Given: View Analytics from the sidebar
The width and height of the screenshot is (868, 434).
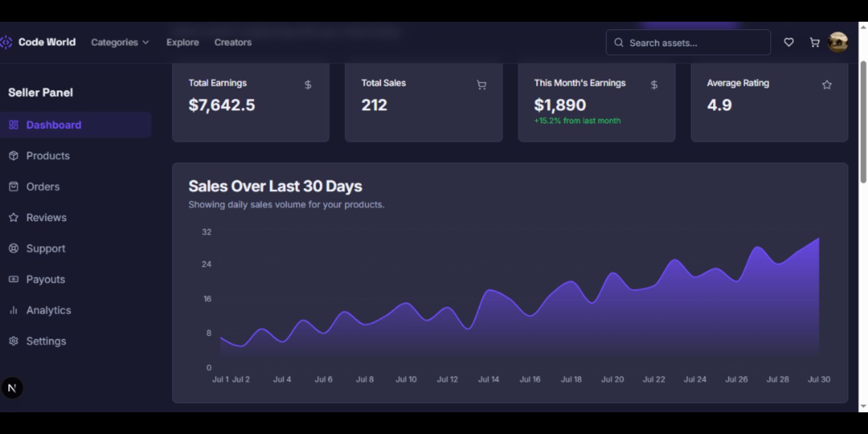Looking at the screenshot, I should pyautogui.click(x=48, y=310).
